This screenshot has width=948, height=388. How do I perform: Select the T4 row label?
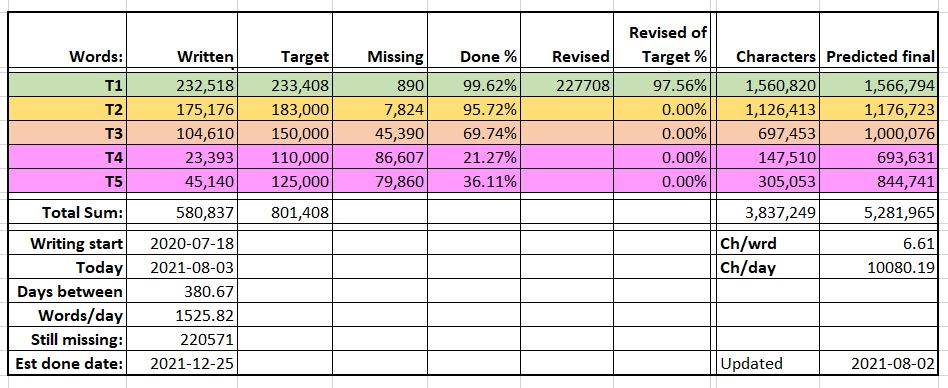pyautogui.click(x=67, y=157)
